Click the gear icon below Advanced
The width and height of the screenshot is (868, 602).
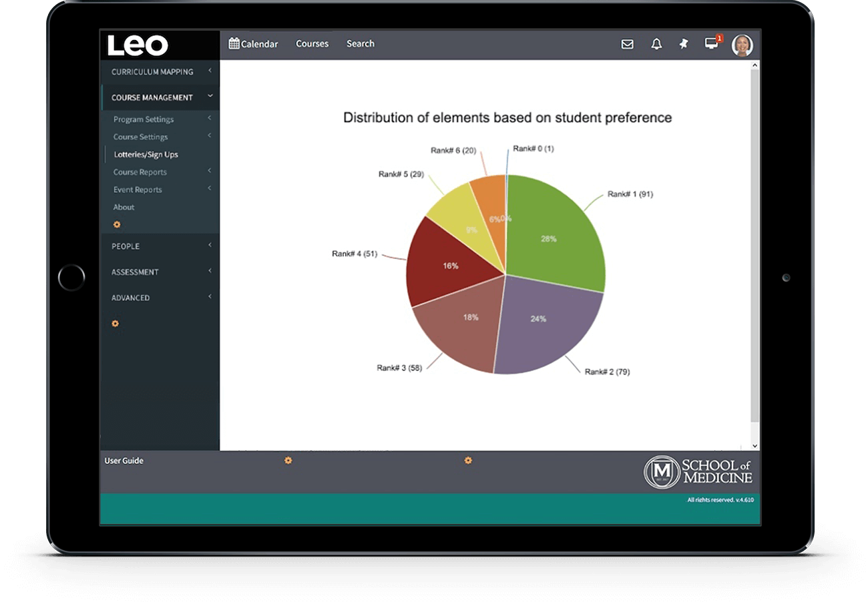(115, 324)
